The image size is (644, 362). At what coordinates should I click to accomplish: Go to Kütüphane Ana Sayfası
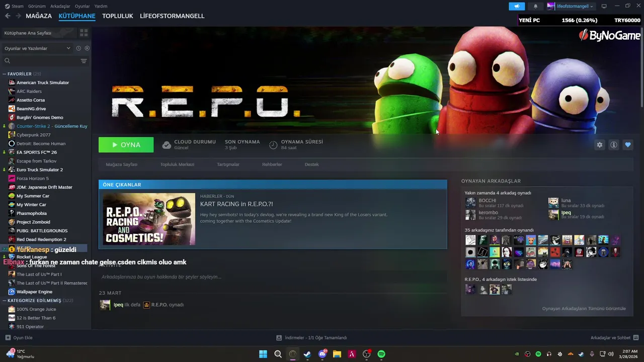[x=39, y=33]
